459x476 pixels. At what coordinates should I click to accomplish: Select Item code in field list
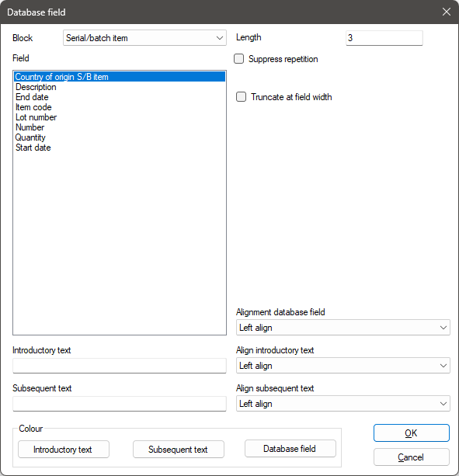(x=33, y=107)
